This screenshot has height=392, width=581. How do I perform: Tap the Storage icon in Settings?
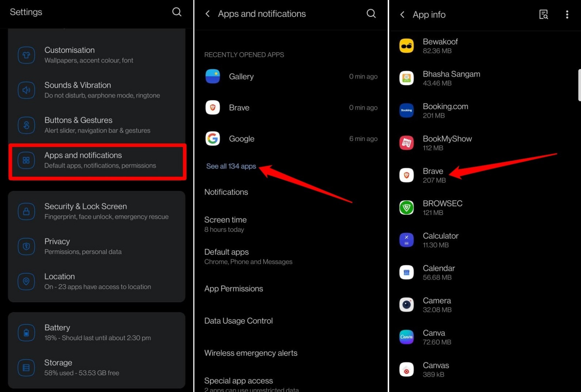coord(26,368)
